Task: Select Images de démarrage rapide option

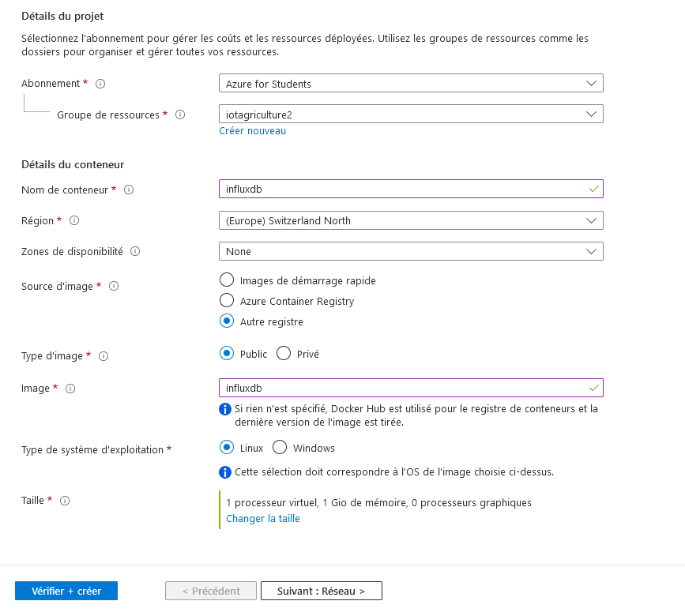Action: [227, 280]
